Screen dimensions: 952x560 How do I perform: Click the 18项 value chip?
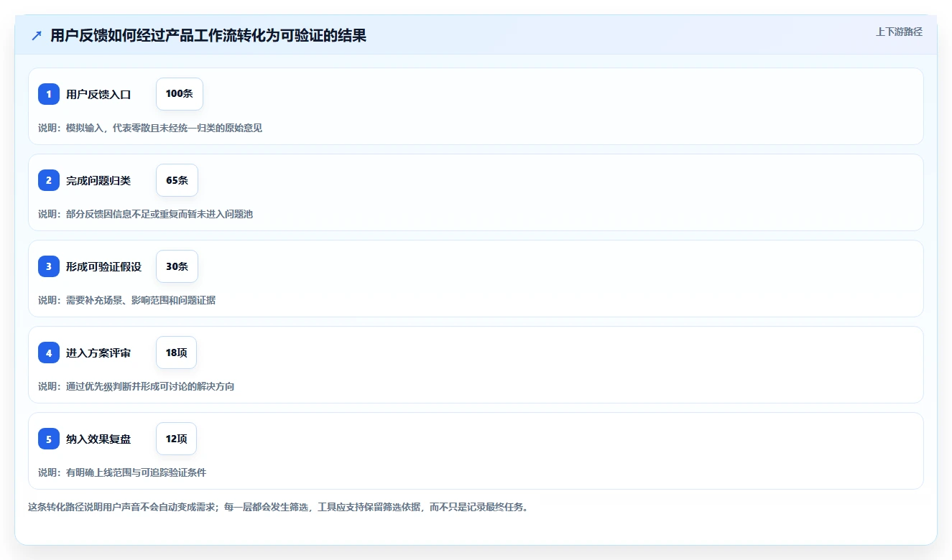coord(176,353)
